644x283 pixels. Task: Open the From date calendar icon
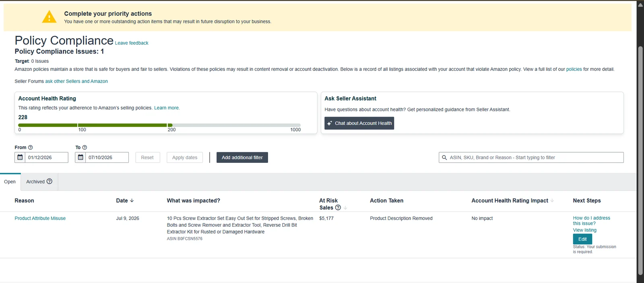click(20, 158)
